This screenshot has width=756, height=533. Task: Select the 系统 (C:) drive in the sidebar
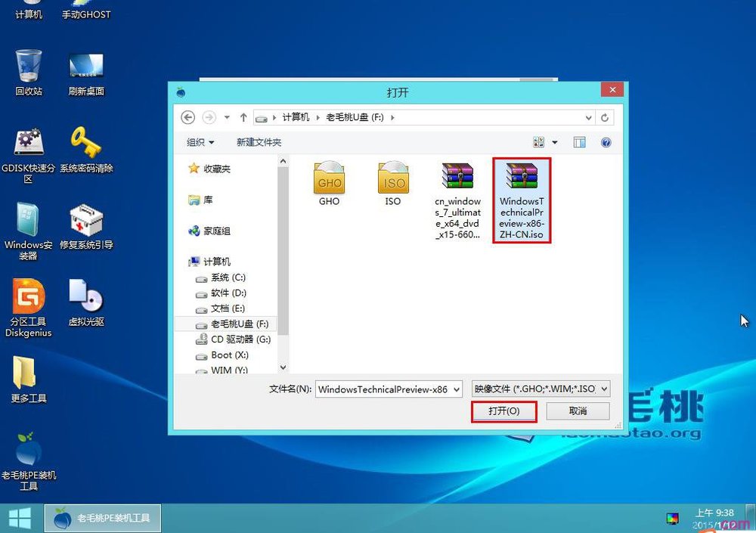tap(219, 277)
